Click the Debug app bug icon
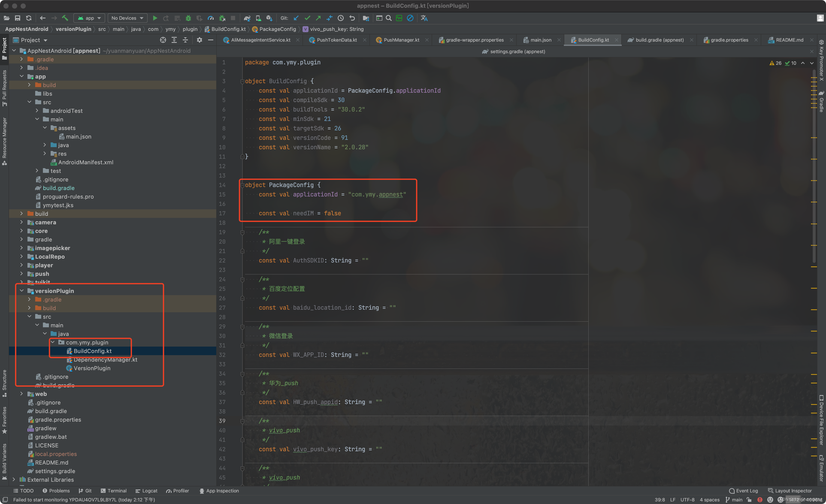The width and height of the screenshot is (826, 504). pos(188,18)
